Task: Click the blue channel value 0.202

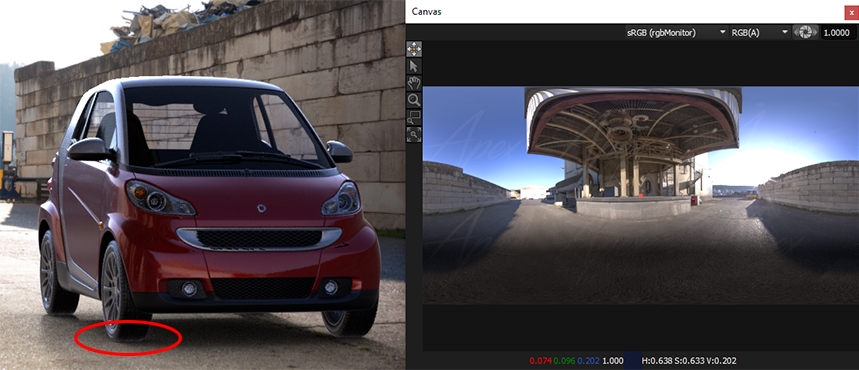Action: (x=588, y=361)
